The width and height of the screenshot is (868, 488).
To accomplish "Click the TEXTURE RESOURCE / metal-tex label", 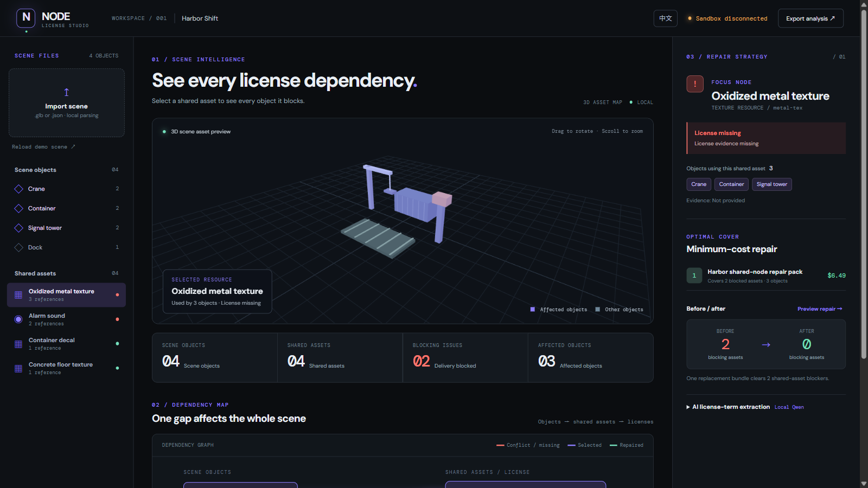I will 757,108.
